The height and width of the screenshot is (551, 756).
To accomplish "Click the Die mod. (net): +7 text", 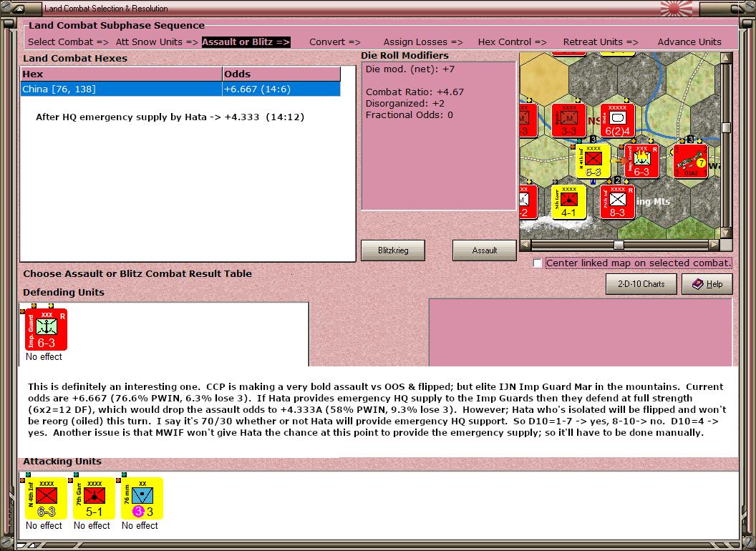I will (x=409, y=69).
